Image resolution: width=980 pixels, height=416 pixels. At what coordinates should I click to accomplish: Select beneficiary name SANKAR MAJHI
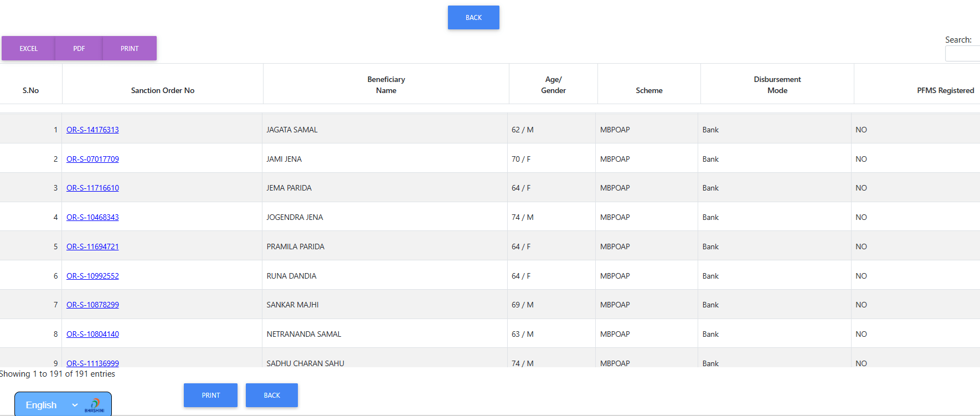tap(292, 305)
